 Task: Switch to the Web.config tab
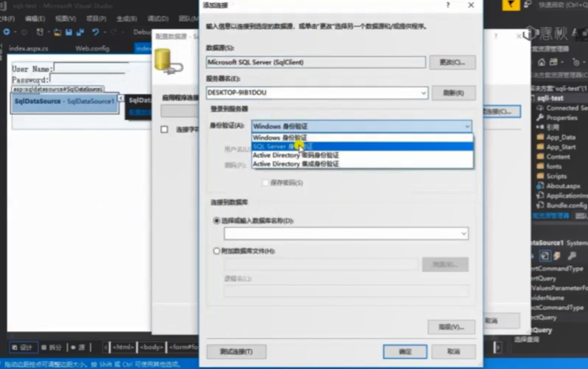[x=92, y=48]
